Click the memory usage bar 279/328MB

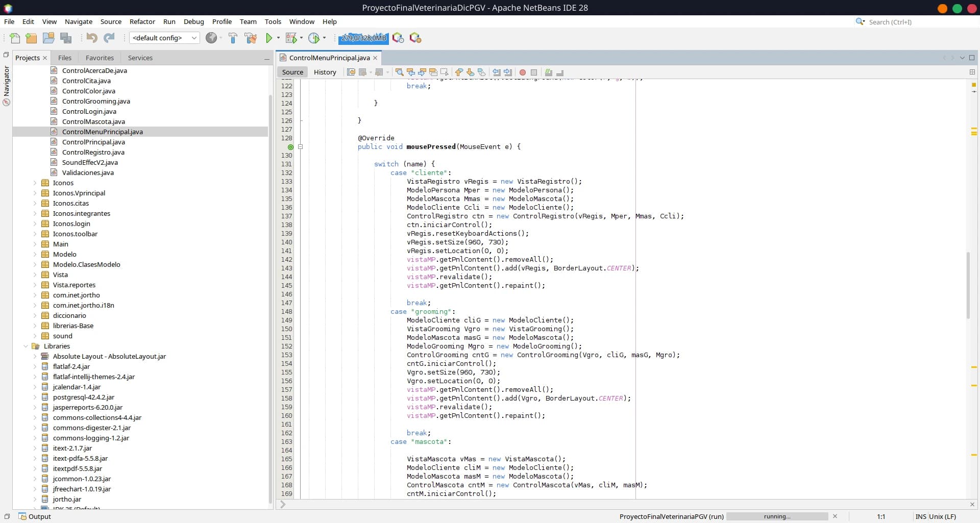pyautogui.click(x=363, y=38)
